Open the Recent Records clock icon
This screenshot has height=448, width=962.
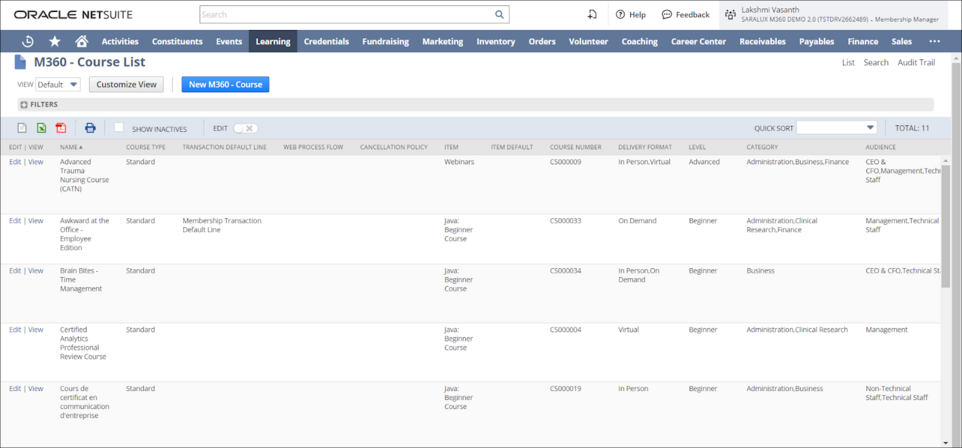[x=28, y=41]
